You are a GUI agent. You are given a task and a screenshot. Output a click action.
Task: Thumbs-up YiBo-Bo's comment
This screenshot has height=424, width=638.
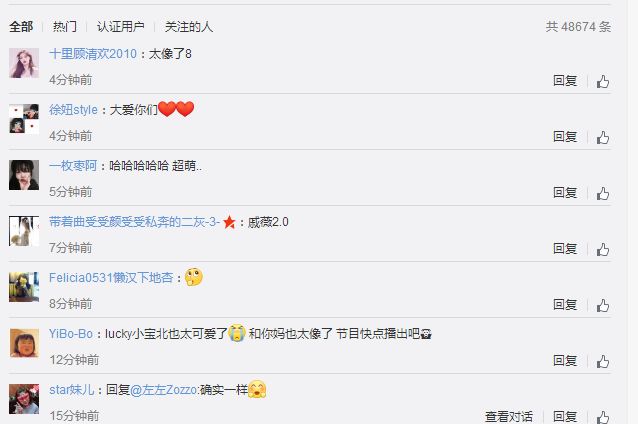603,361
